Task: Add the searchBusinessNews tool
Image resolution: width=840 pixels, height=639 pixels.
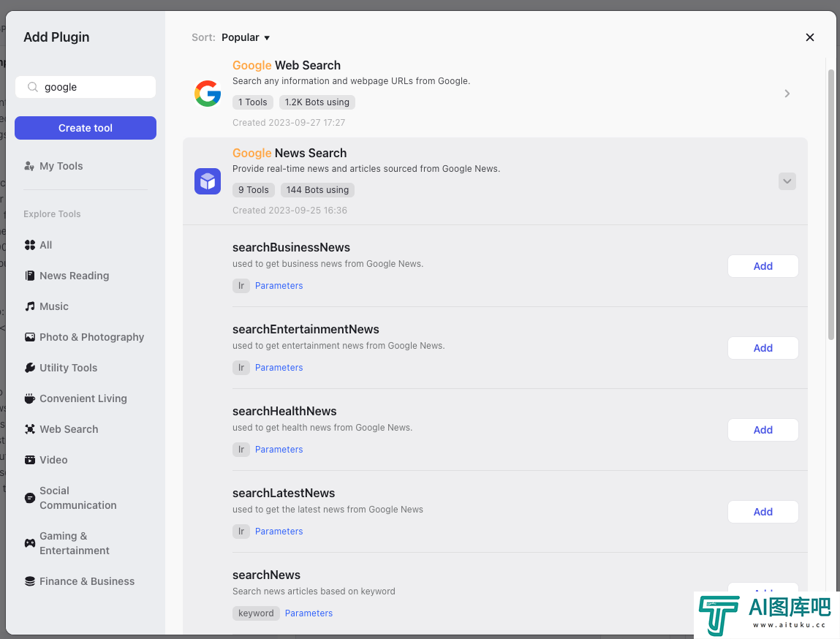Action: pos(763,266)
